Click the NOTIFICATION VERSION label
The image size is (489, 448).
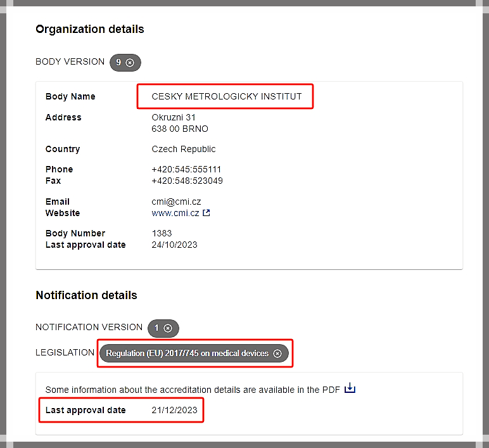[89, 327]
